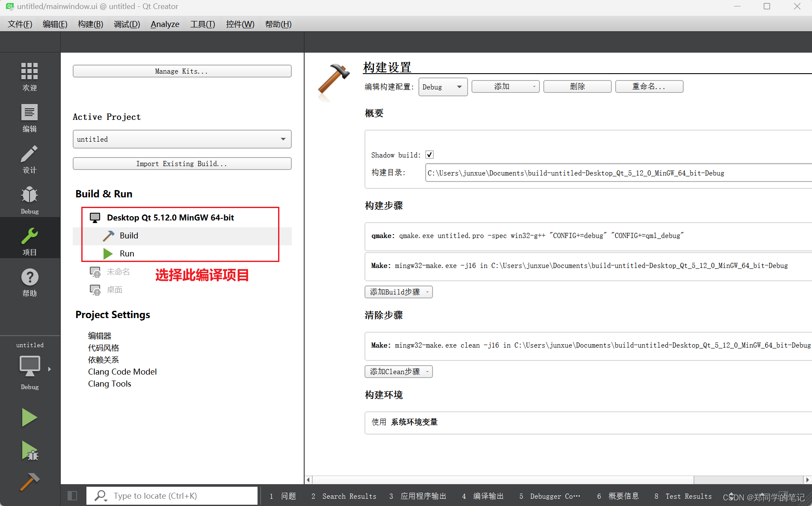Open the 设计 design mode

click(x=30, y=159)
